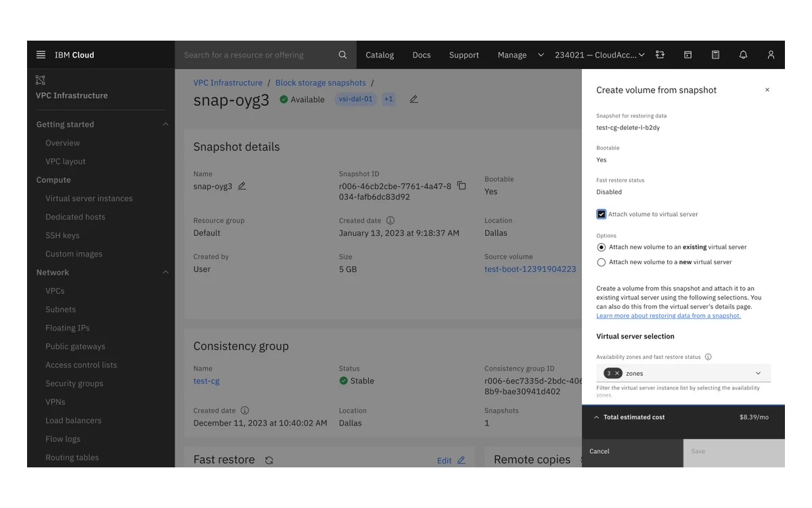Open VPC layout in sidebar

(x=65, y=161)
